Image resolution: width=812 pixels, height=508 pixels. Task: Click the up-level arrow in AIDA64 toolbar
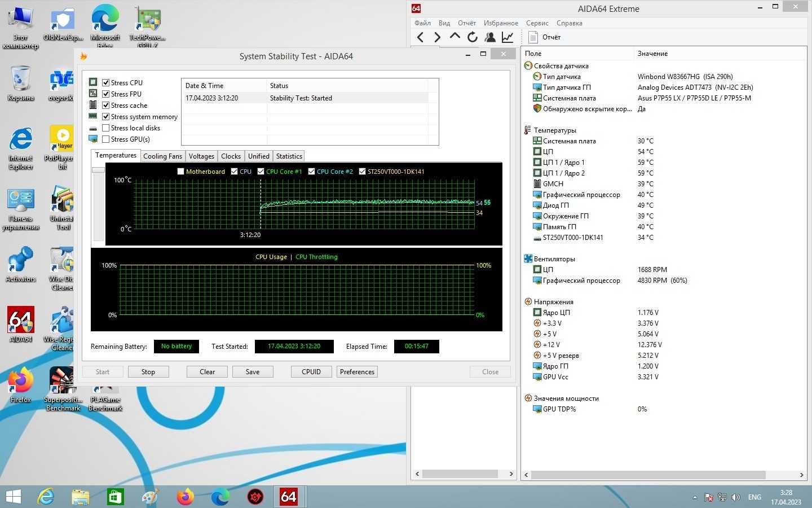point(454,37)
